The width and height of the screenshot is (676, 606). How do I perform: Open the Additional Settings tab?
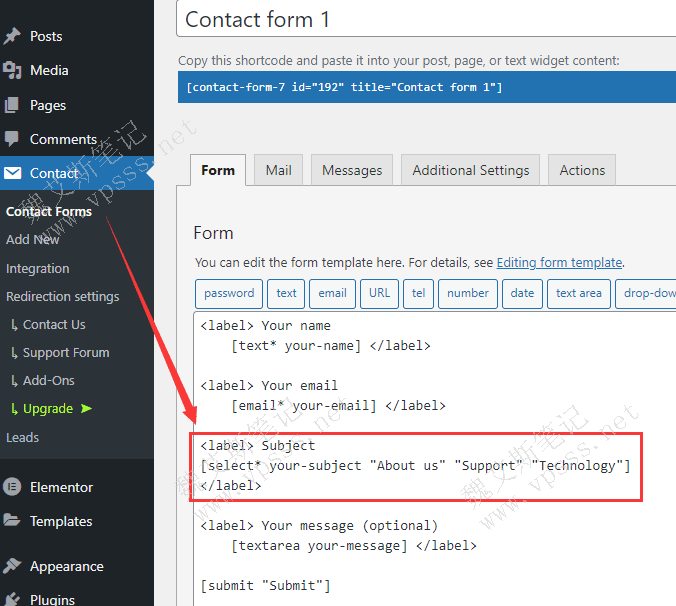click(x=471, y=170)
